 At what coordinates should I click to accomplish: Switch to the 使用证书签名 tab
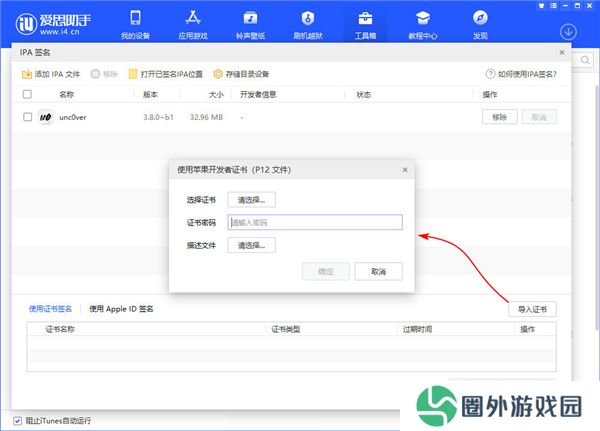tap(51, 309)
